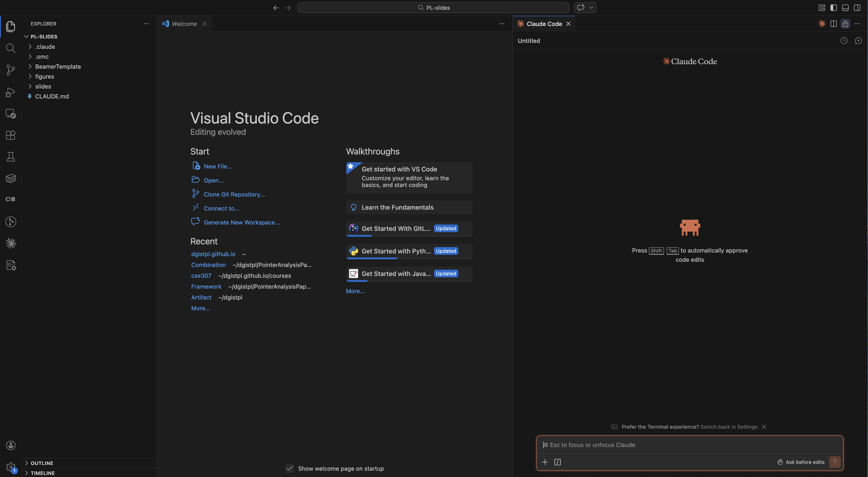The width and height of the screenshot is (868, 477).
Task: Open the Run and Debug view
Action: click(10, 92)
